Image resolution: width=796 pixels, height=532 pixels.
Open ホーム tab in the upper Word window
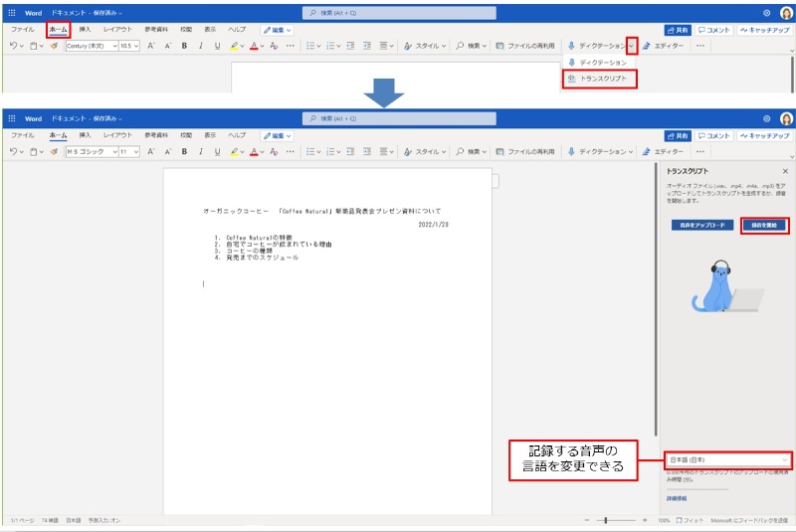point(58,30)
